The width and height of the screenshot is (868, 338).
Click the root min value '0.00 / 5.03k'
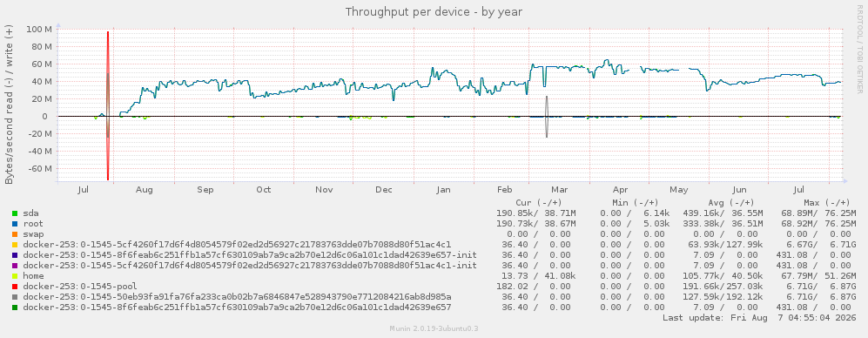pyautogui.click(x=635, y=223)
